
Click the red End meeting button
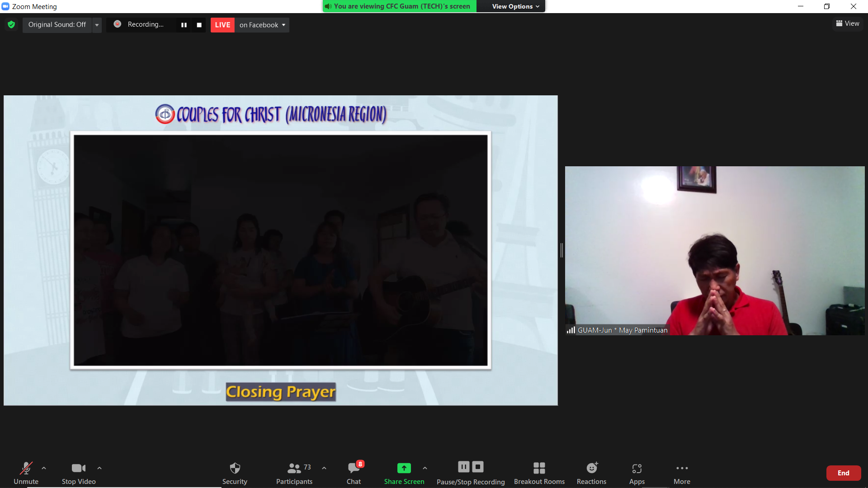844,473
